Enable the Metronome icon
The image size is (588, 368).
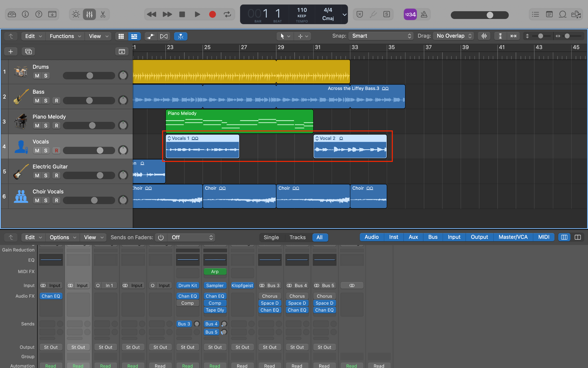(424, 14)
